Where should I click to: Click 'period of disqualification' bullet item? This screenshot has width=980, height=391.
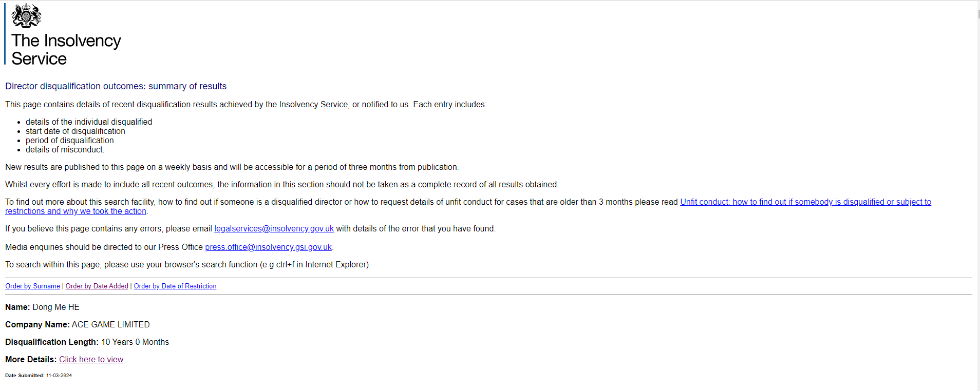[x=70, y=141]
